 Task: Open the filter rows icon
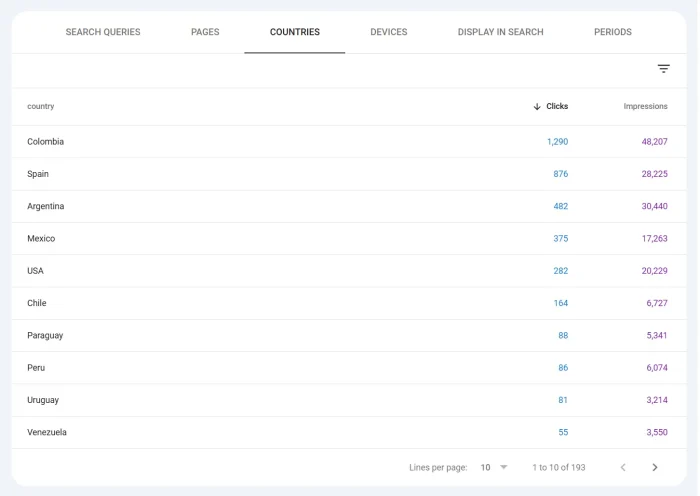pos(663,69)
